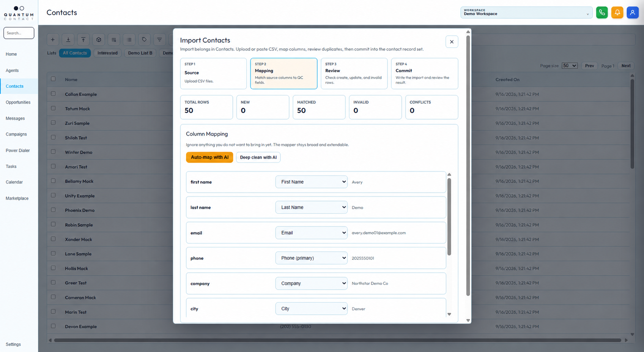Click the tag icon in toolbar
The width and height of the screenshot is (644, 352).
pyautogui.click(x=144, y=39)
